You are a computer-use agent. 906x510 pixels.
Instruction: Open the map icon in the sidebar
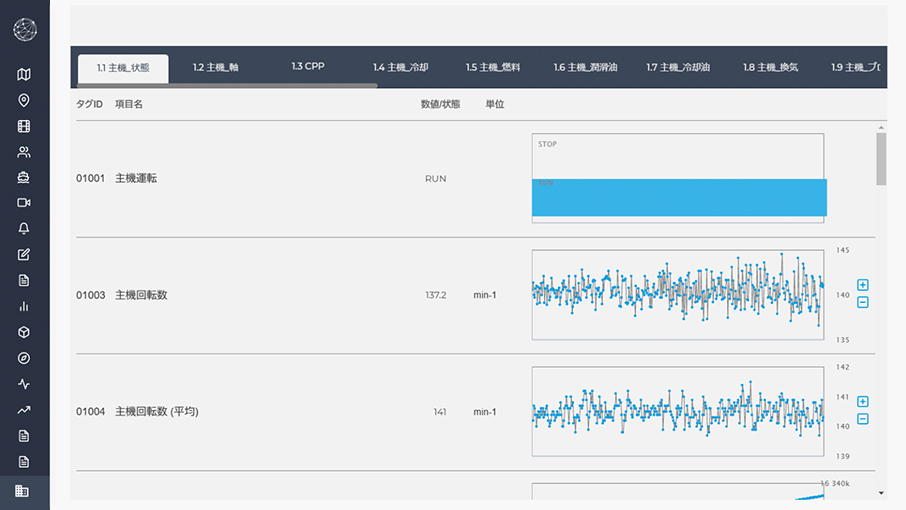[24, 75]
